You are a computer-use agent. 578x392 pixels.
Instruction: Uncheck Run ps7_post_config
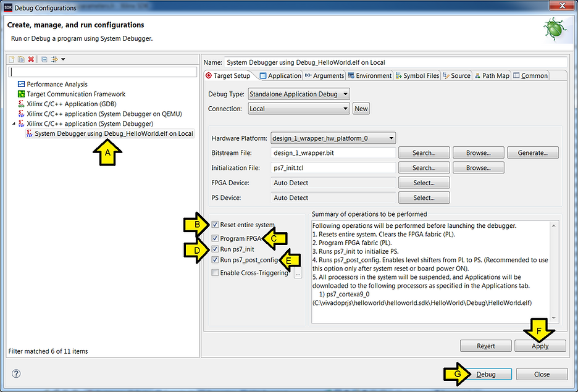(x=214, y=261)
